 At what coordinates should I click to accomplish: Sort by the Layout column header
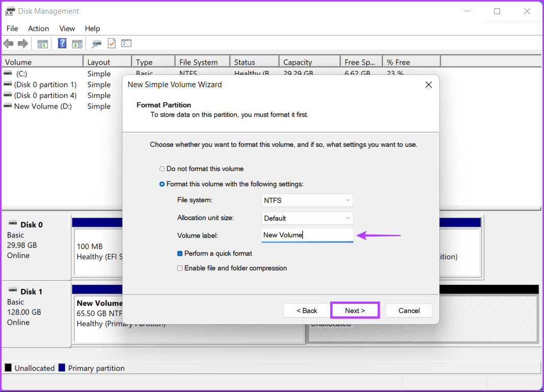(x=108, y=62)
